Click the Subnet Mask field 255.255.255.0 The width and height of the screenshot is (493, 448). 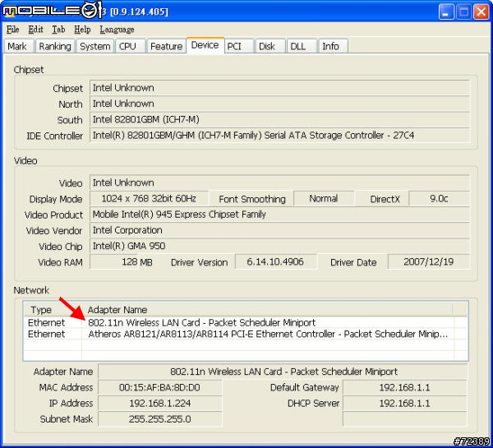(x=160, y=419)
